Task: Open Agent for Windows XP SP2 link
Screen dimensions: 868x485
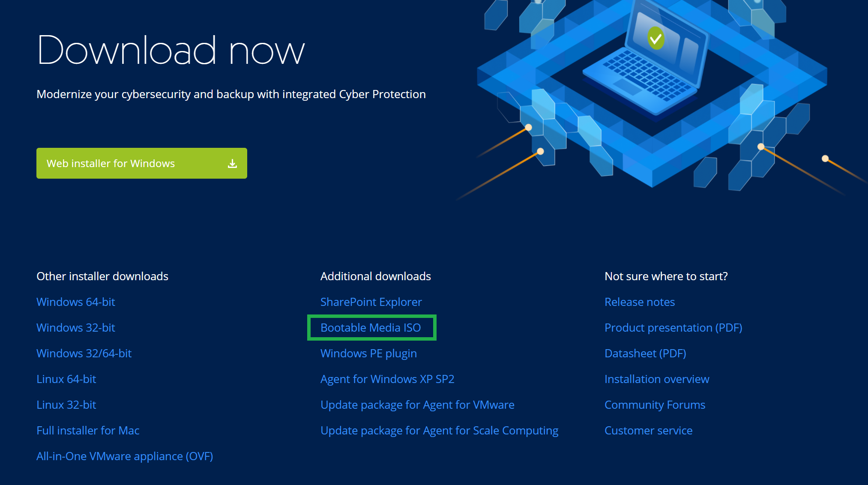Action: pyautogui.click(x=387, y=379)
